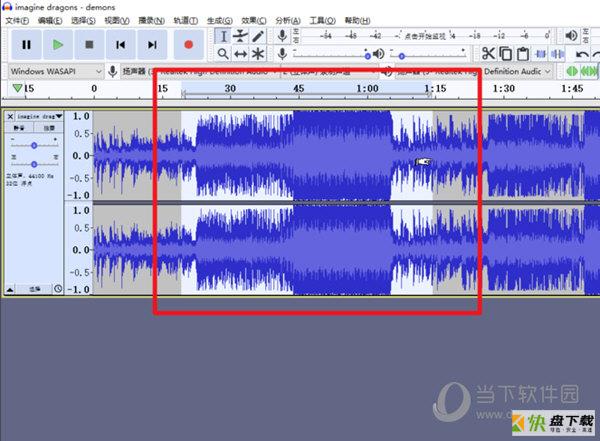Image resolution: width=600 pixels, height=441 pixels.
Task: Open the imagine dragons track name dropdown
Action: 39,116
